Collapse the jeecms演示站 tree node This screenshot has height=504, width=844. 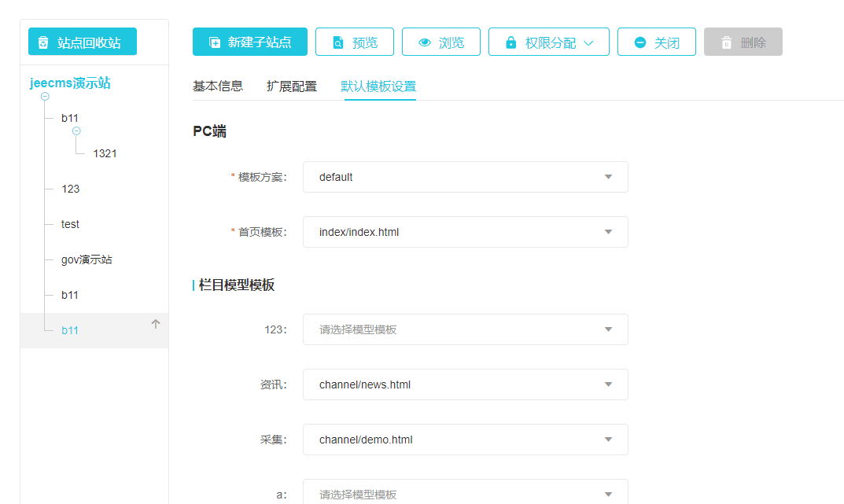coord(45,96)
